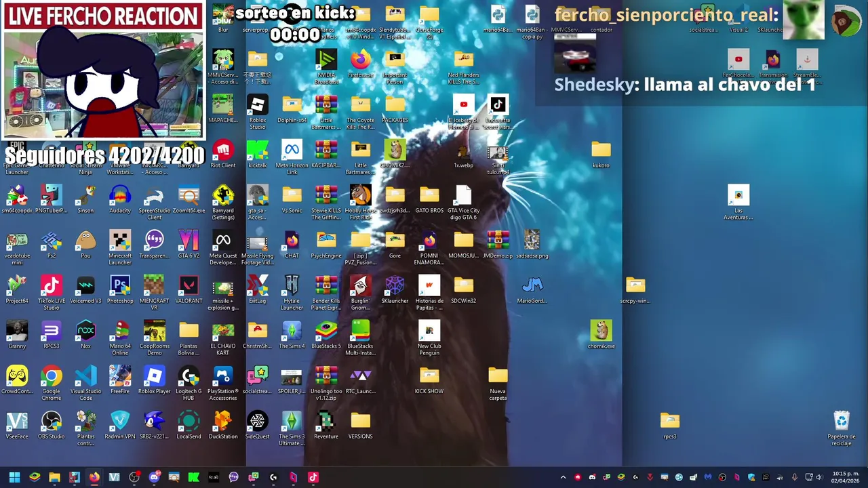Open the Dolphin-x64 emulator shortcut
868x488 pixels.
(292, 108)
